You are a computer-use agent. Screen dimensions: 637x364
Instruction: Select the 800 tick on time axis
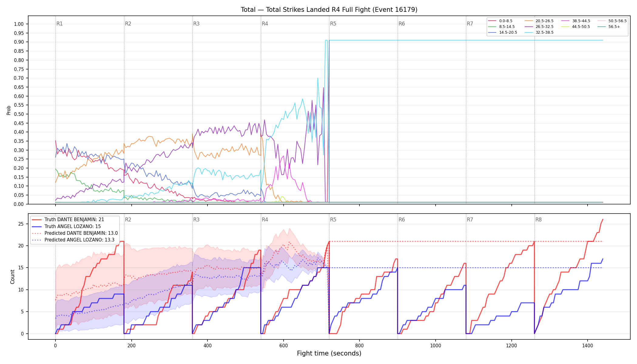click(x=359, y=345)
